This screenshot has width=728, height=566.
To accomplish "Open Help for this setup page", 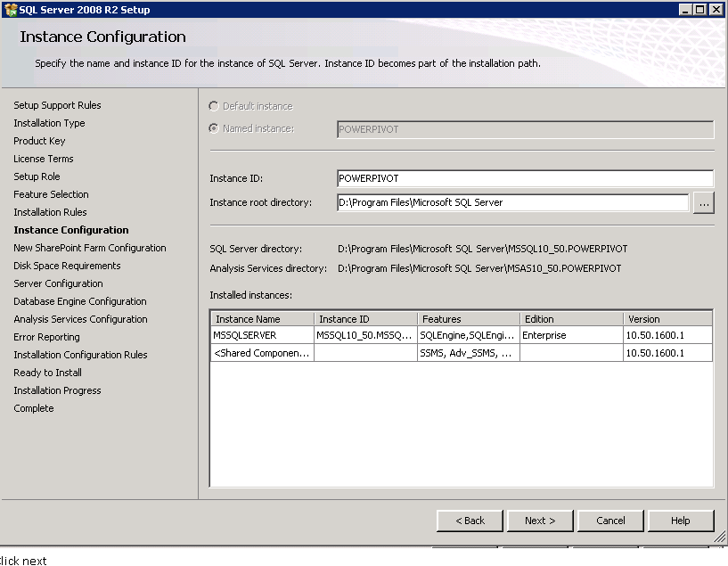I will (x=681, y=521).
